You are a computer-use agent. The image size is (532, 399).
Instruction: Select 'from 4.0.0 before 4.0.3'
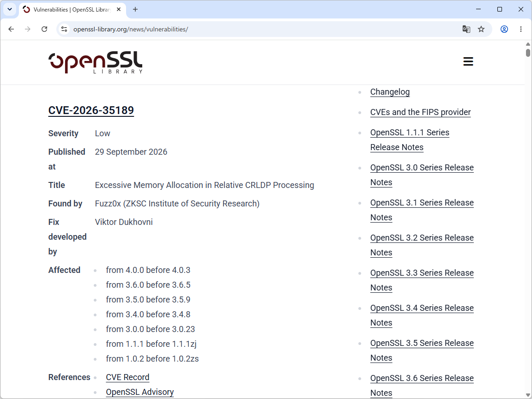[148, 270]
